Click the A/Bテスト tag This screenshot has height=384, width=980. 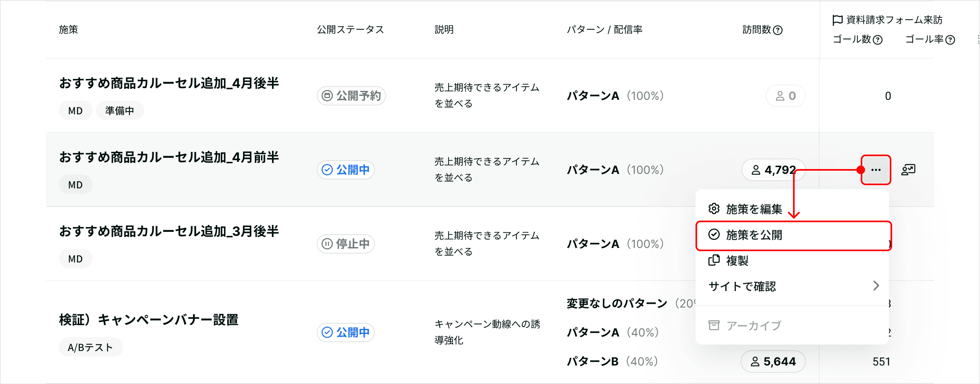(91, 347)
